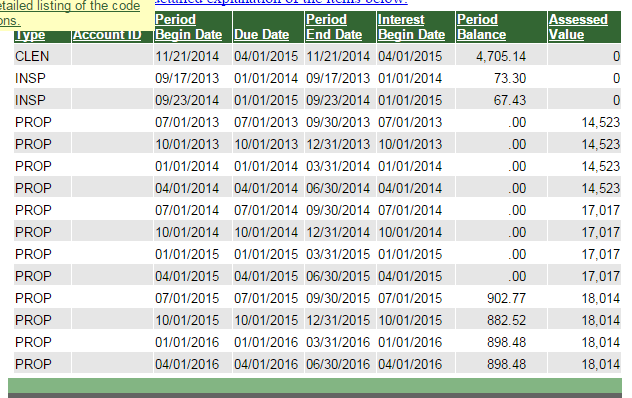Select period begin date 11/21/2014 cell
The image size is (632, 398).
tap(193, 56)
